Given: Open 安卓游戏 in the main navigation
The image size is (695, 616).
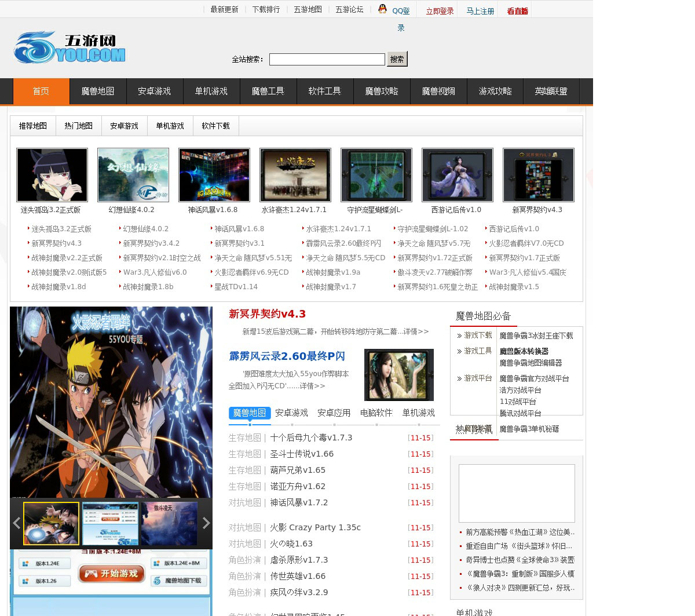Looking at the screenshot, I should 155,92.
